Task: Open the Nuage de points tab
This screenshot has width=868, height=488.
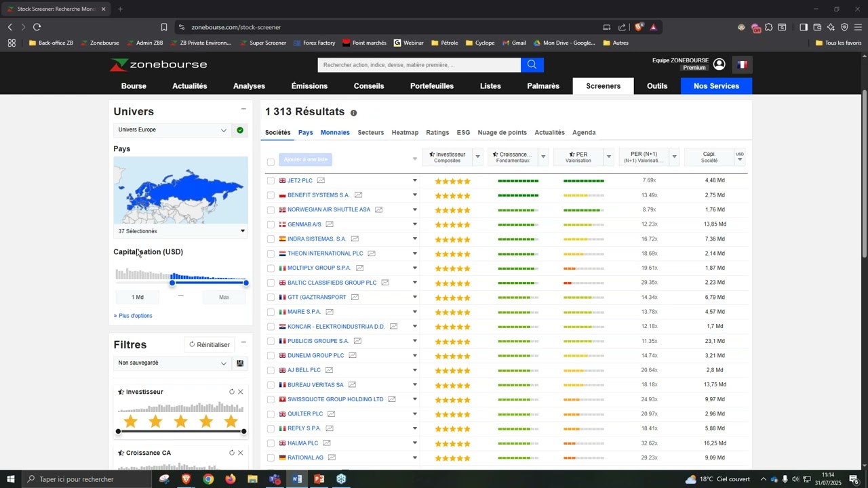Action: click(x=502, y=133)
